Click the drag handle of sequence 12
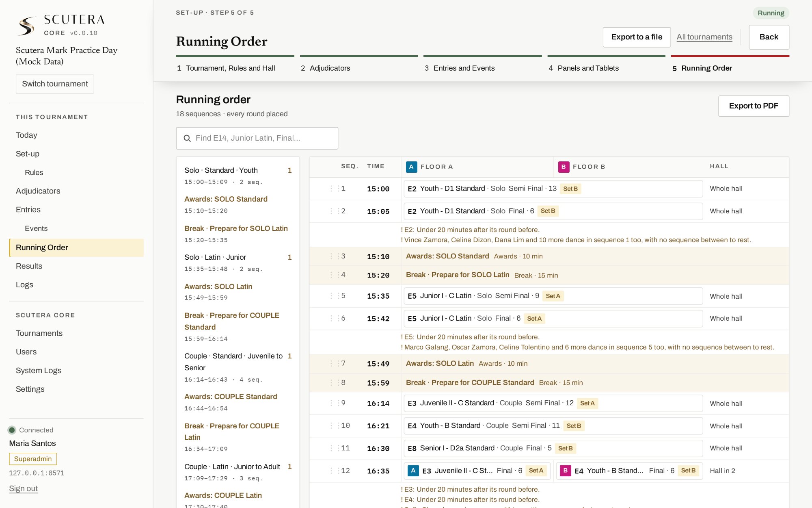The image size is (812, 508). (335, 471)
